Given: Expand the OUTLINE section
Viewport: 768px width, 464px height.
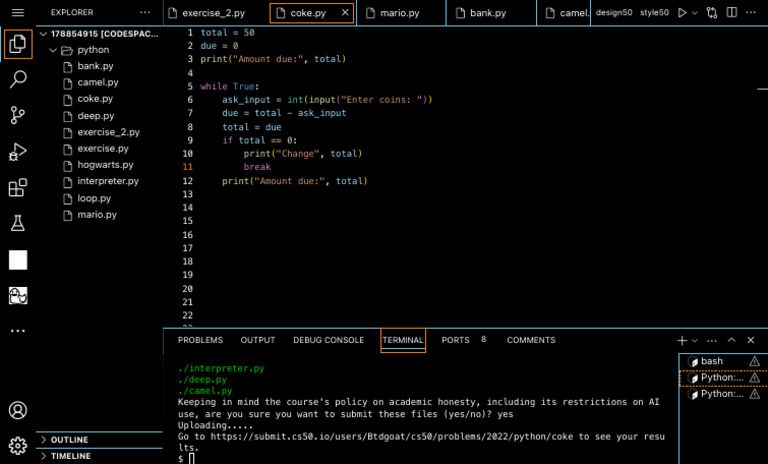Looking at the screenshot, I should (69, 440).
